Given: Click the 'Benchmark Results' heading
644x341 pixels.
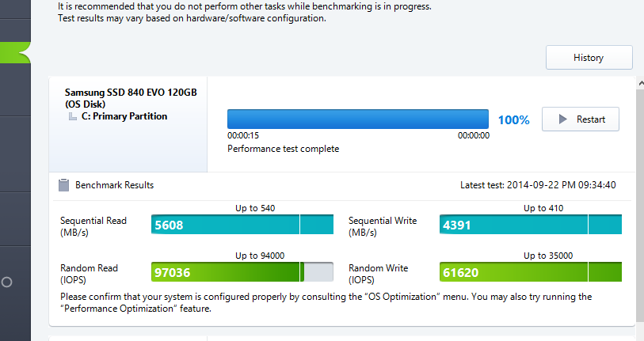Looking at the screenshot, I should tap(115, 185).
